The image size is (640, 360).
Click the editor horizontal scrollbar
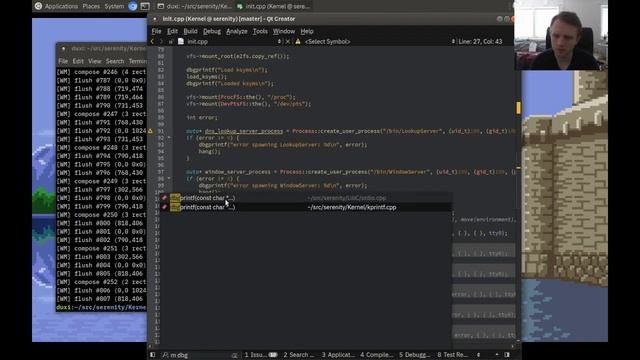click(331, 346)
